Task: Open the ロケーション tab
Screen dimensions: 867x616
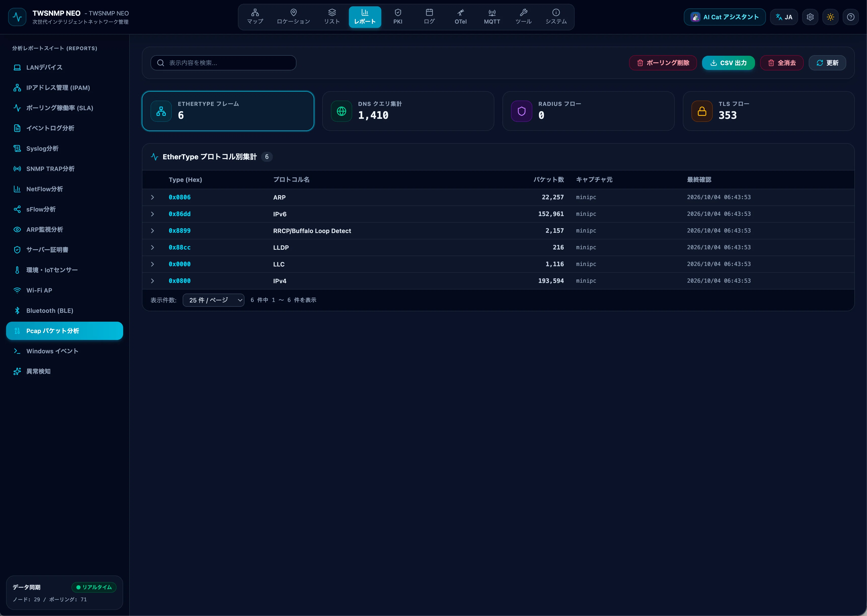Action: click(293, 17)
